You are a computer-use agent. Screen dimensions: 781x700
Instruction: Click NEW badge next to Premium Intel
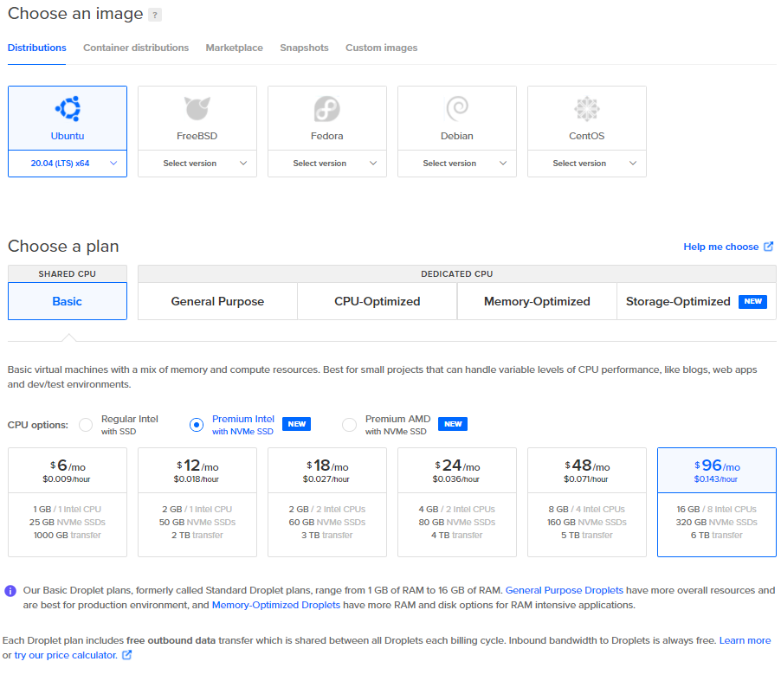297,424
